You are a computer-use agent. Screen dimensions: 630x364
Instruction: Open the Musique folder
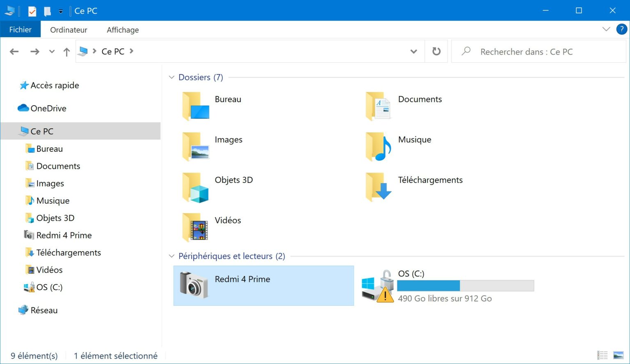[x=414, y=139]
